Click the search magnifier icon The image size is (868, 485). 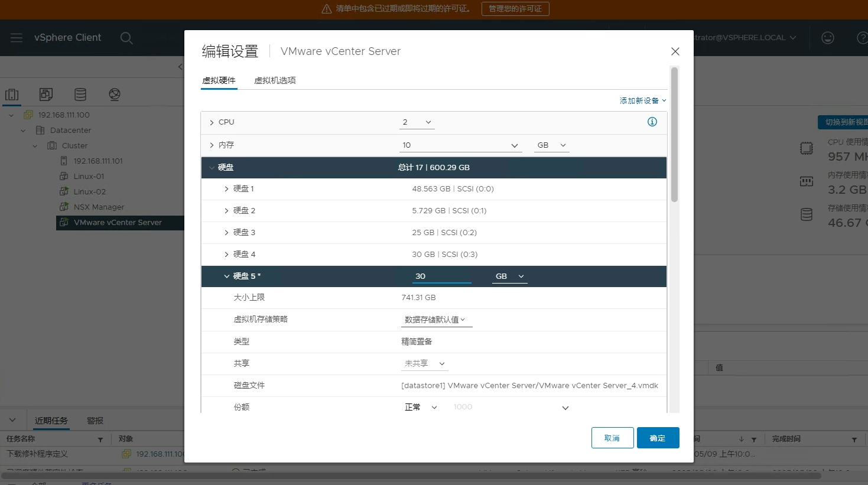126,38
